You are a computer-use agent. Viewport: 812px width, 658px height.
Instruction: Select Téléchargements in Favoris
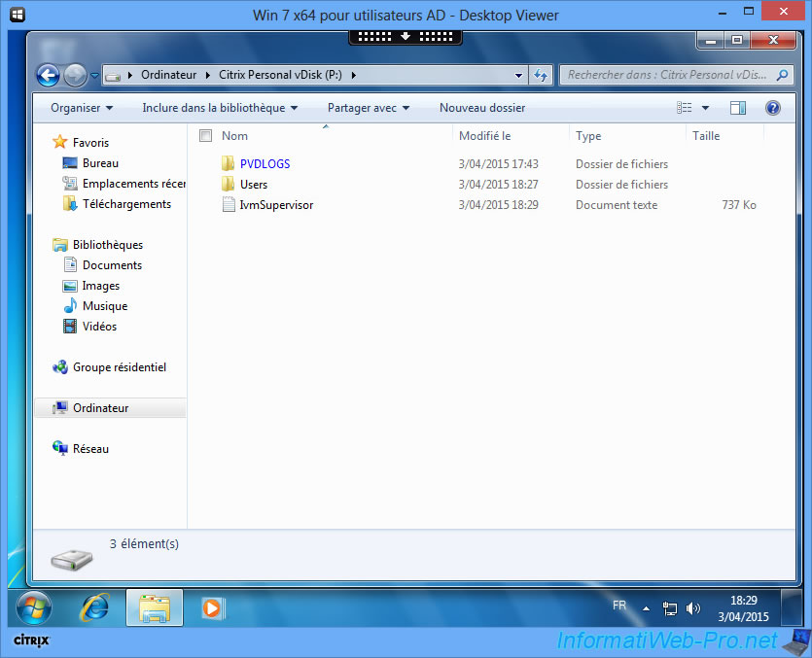[x=126, y=204]
